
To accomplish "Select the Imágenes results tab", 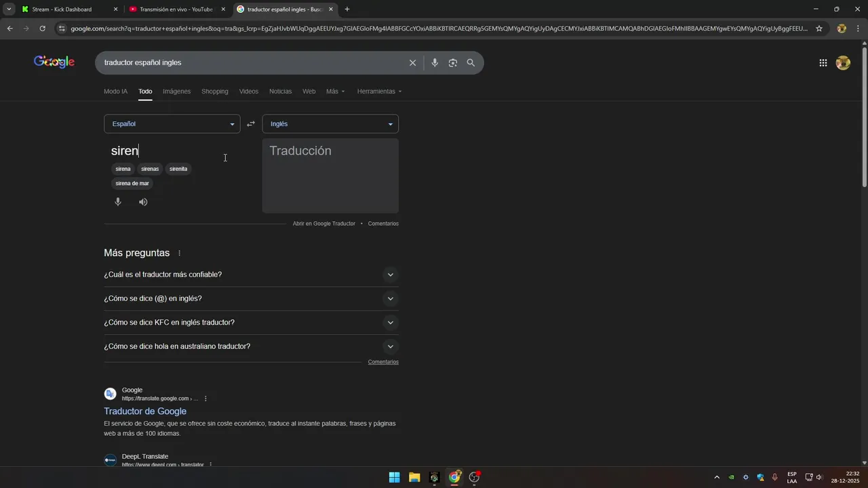I will tap(176, 91).
